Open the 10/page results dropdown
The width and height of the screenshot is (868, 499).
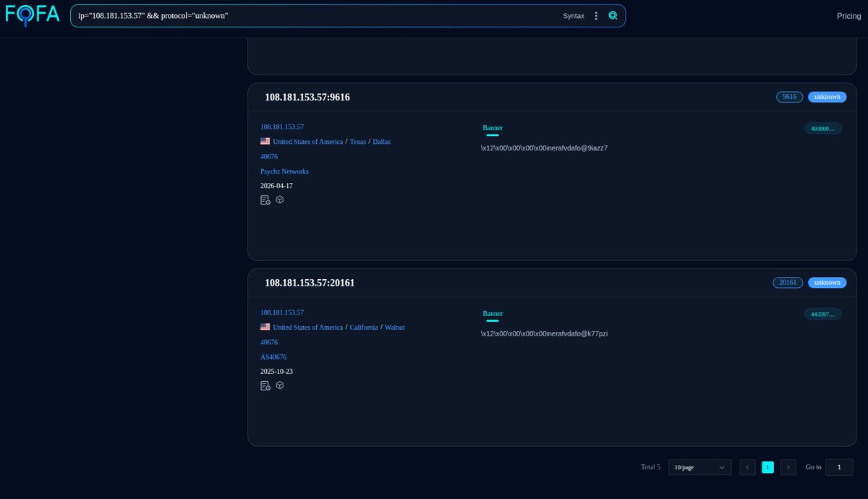pos(700,467)
